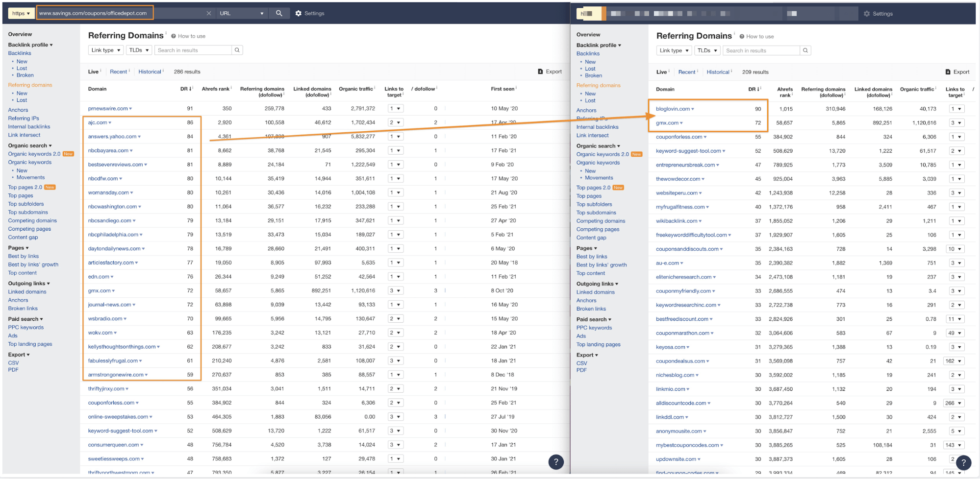Open bloglovin.com domain link
The width and height of the screenshot is (980, 479).
(x=673, y=109)
